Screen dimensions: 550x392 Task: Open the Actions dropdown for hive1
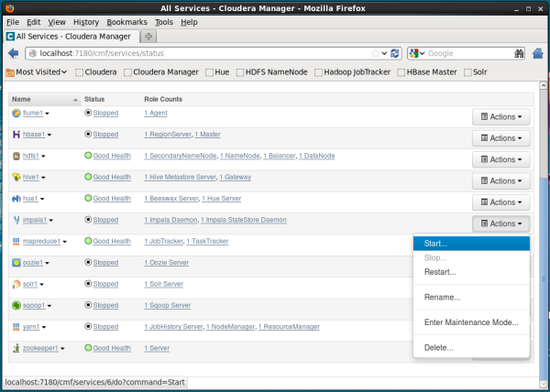point(500,181)
